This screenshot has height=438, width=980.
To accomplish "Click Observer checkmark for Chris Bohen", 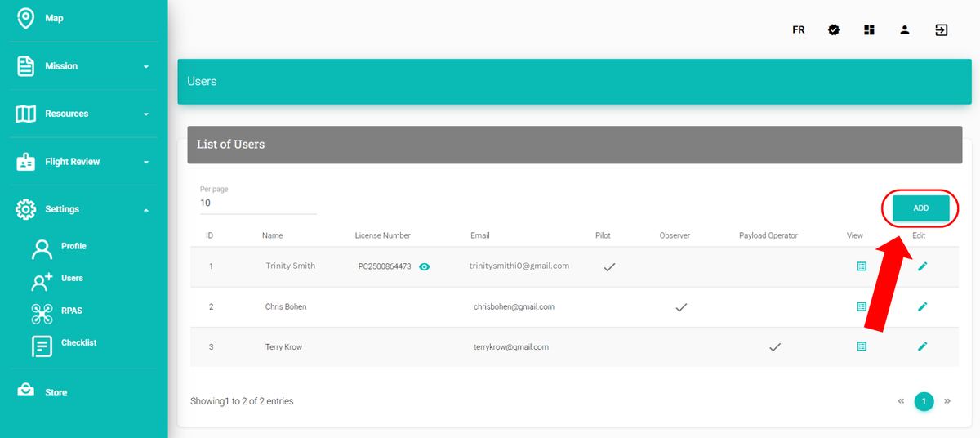I will (680, 307).
